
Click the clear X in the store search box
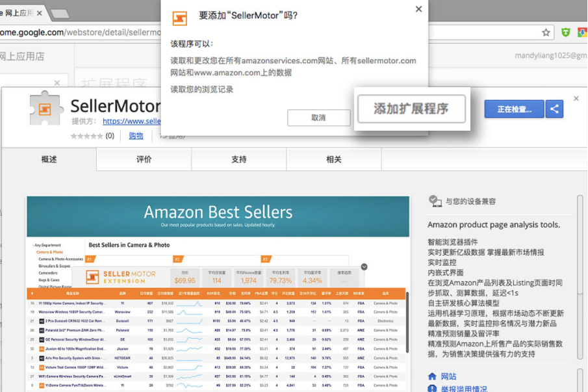pos(57,83)
